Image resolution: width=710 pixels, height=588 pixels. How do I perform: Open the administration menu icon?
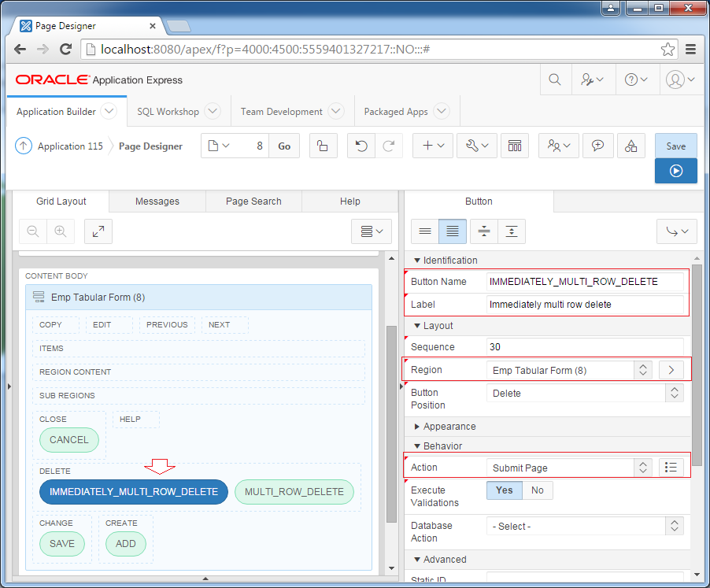pos(592,80)
